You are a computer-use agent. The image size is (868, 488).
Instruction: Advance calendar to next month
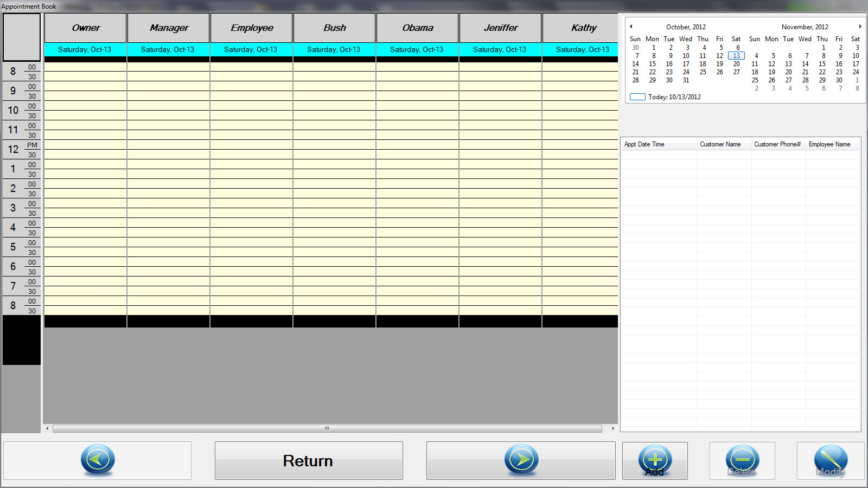[860, 27]
